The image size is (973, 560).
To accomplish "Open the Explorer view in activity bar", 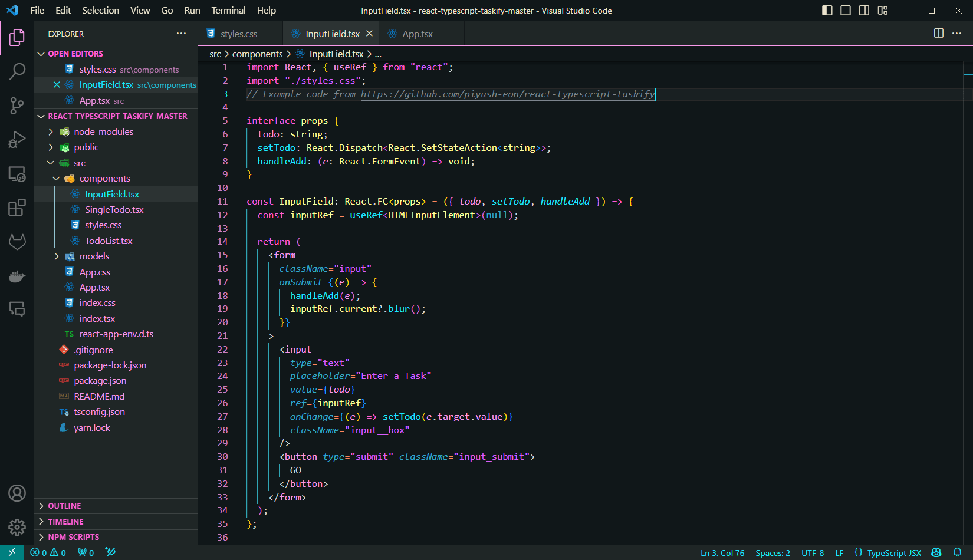I will pos(17,38).
